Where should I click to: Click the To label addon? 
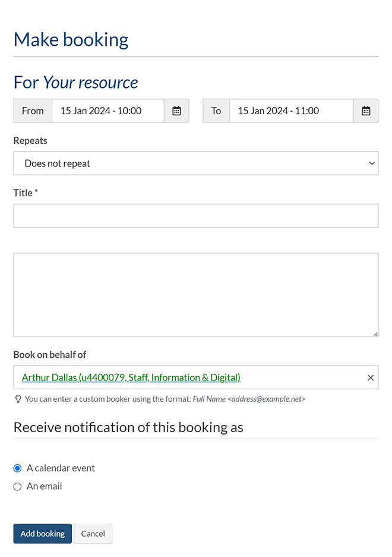[216, 111]
